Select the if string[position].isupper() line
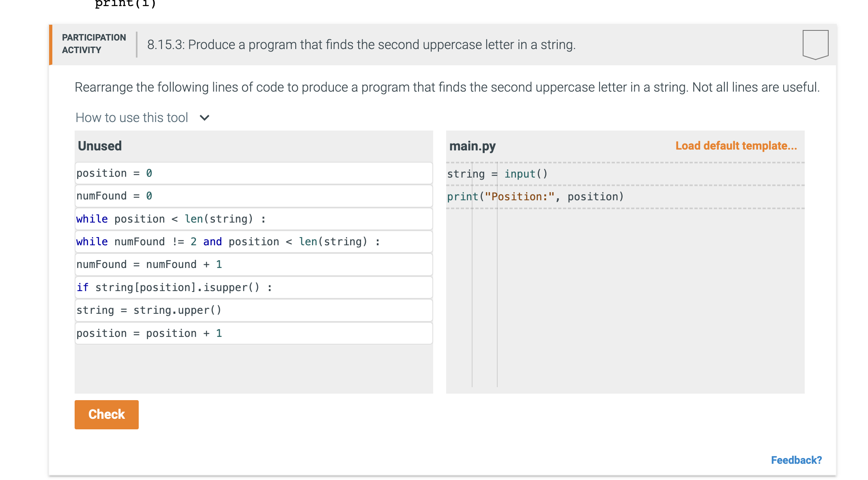The width and height of the screenshot is (868, 480). point(254,287)
